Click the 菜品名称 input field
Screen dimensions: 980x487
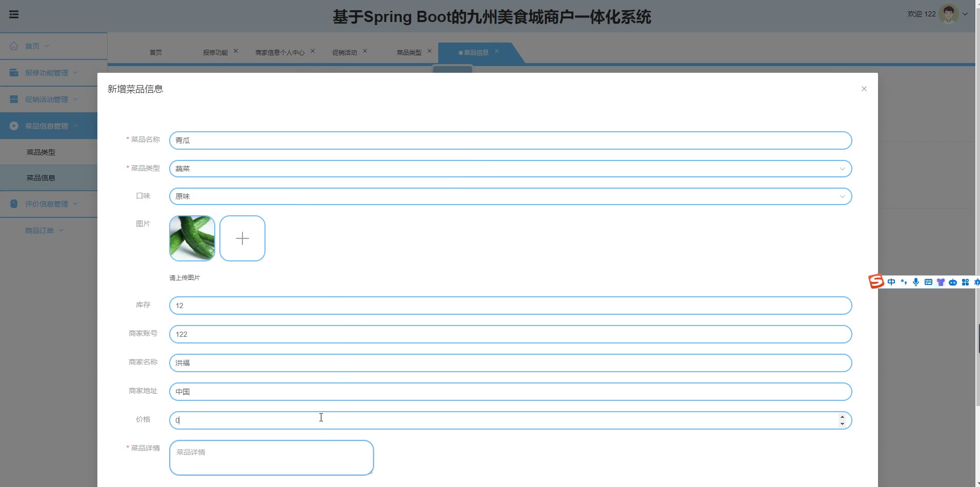[511, 140]
